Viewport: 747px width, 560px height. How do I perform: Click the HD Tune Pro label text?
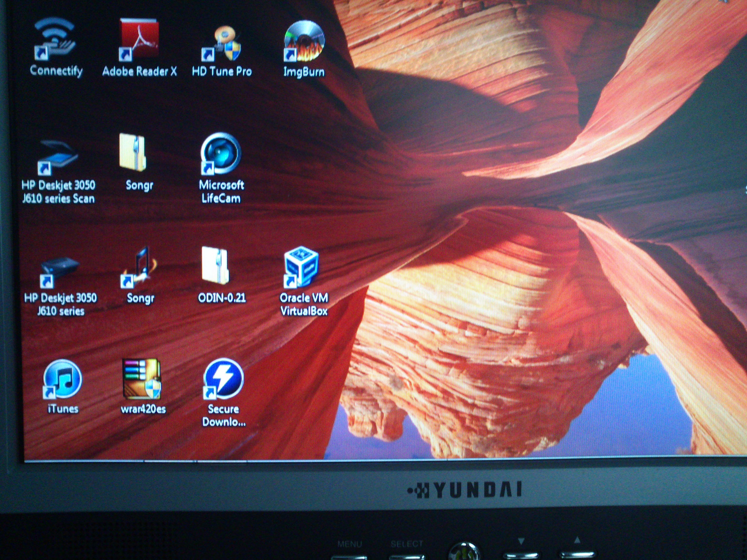click(222, 71)
